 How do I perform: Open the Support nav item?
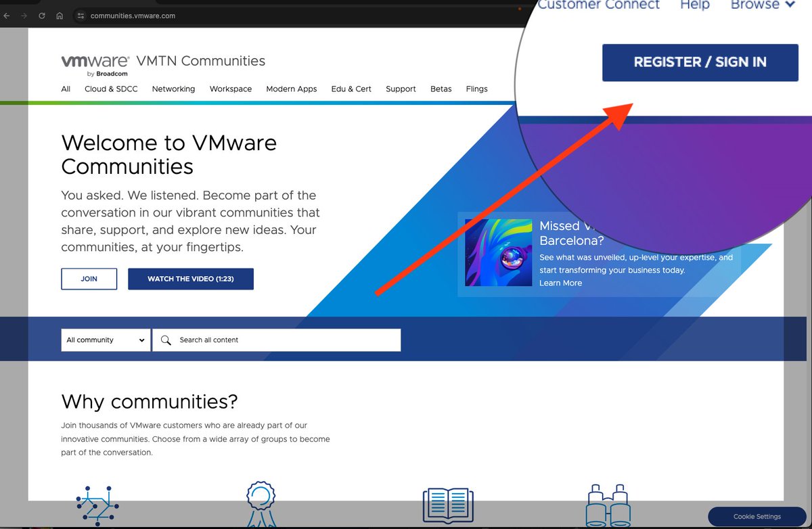tap(401, 89)
